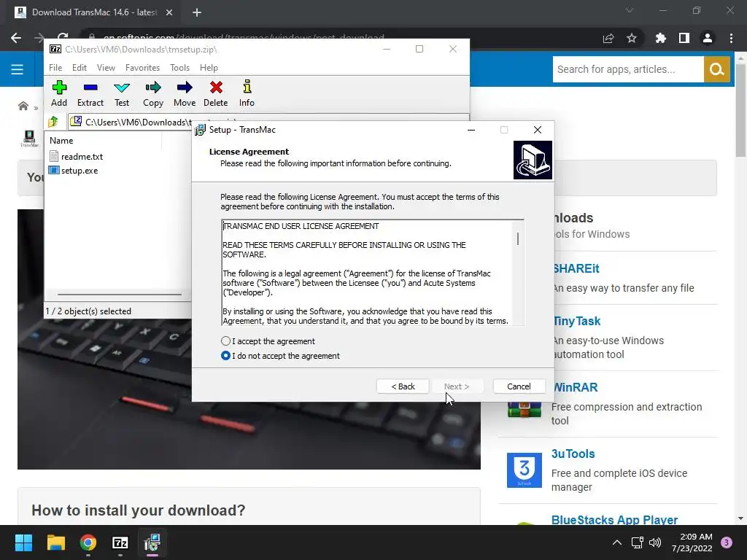The width and height of the screenshot is (747, 560).
Task: Open Chrome tab search dropdown
Action: tap(630, 10)
